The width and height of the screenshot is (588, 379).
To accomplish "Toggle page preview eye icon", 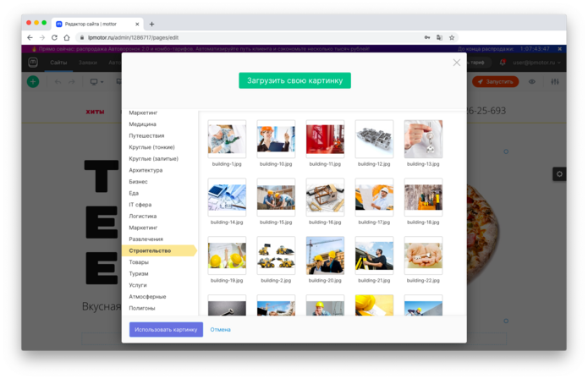I will click(532, 81).
